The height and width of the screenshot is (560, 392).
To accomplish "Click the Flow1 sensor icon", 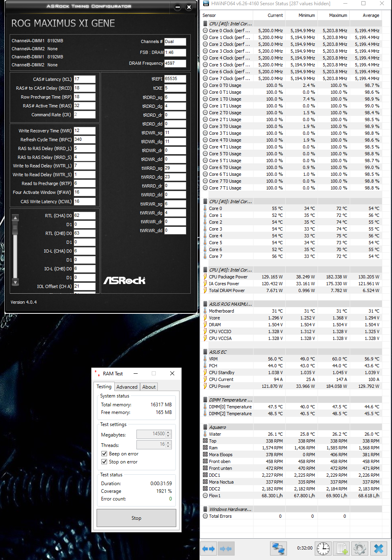I will click(x=205, y=496).
